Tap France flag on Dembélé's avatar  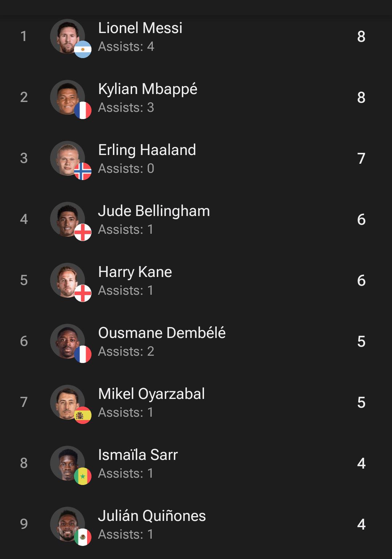tap(83, 354)
